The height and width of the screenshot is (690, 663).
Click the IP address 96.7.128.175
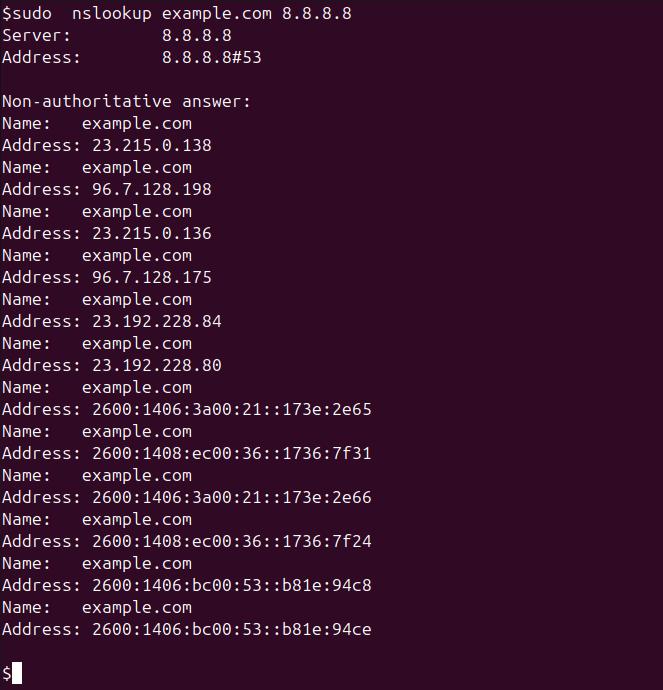pos(151,277)
